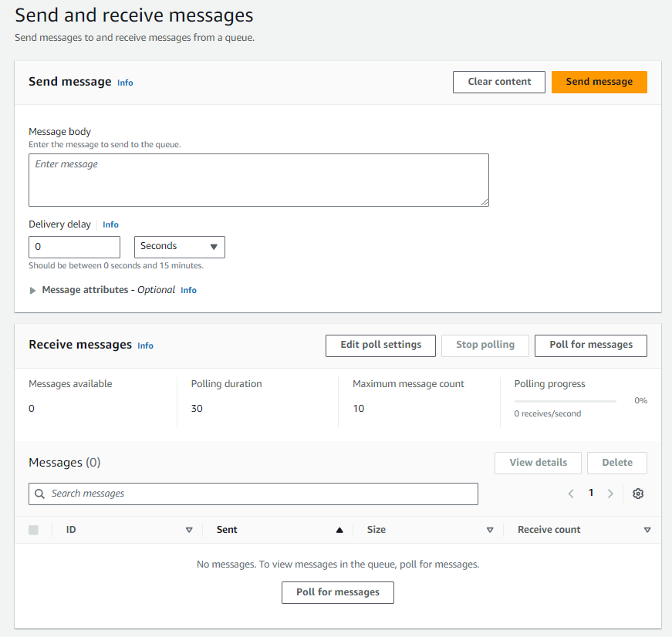
Task: Sort messages by the Sent column arrow
Action: pyautogui.click(x=339, y=530)
